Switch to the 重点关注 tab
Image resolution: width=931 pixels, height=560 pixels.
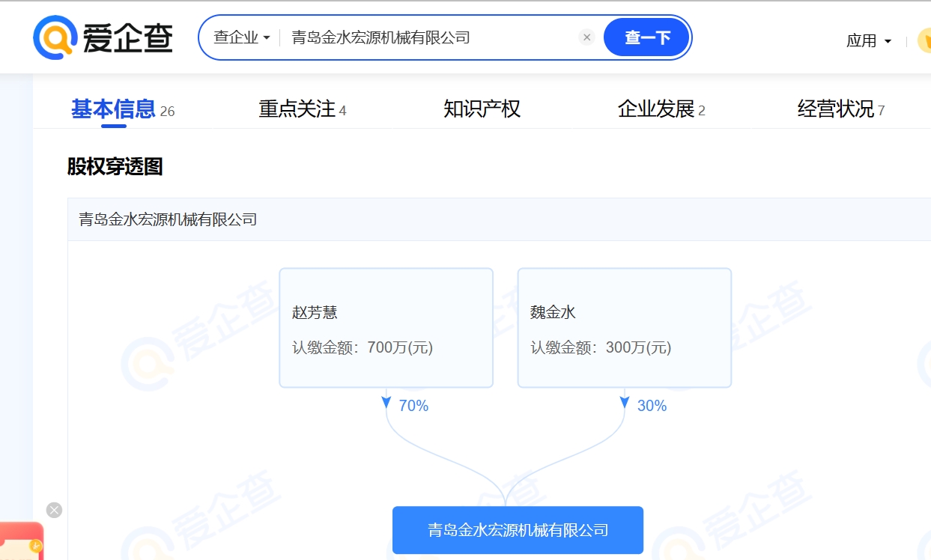pos(303,109)
